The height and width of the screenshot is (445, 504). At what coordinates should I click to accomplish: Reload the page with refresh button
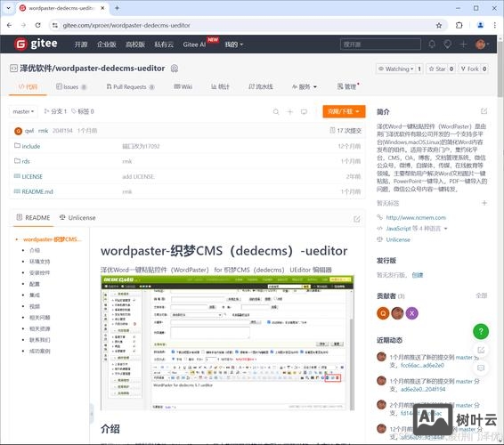click(38, 25)
